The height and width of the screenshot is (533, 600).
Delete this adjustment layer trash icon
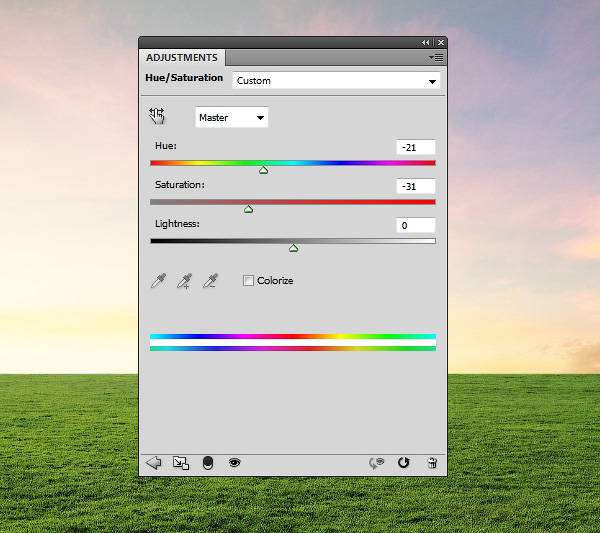tap(432, 463)
